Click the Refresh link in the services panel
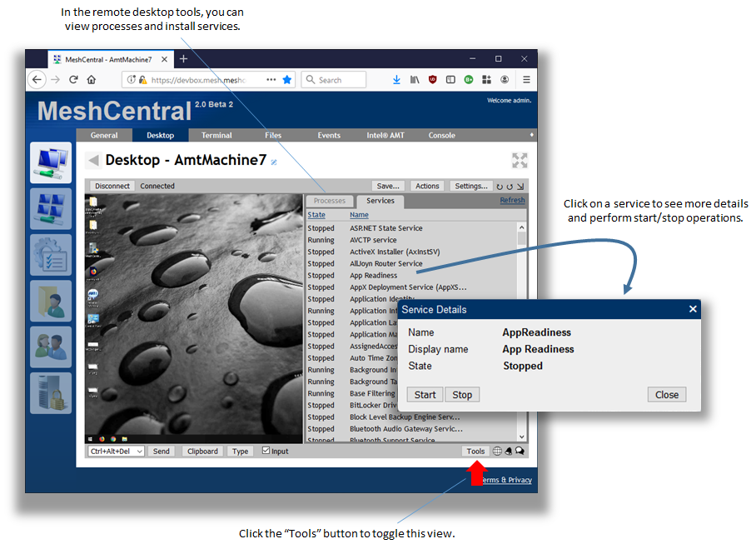This screenshot has width=756, height=549. (x=512, y=200)
